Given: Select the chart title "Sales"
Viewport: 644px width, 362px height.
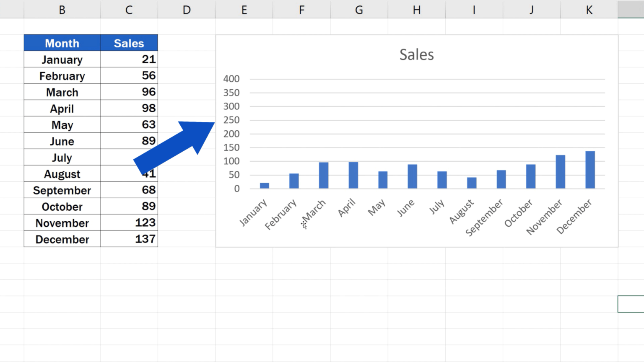Looking at the screenshot, I should pos(416,54).
